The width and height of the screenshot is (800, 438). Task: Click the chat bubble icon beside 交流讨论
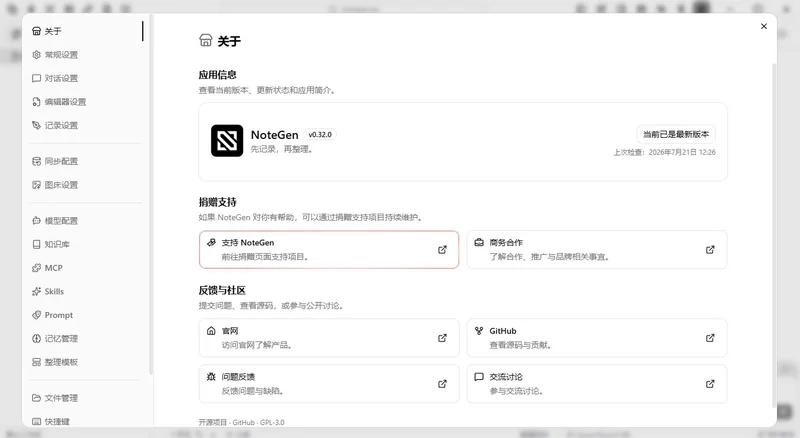479,377
